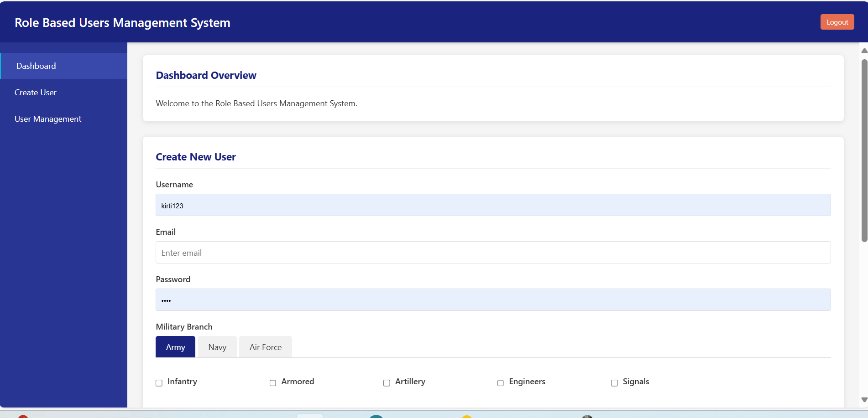Go to Create User in sidebar
Image resolution: width=868 pixels, height=418 pixels.
36,93
